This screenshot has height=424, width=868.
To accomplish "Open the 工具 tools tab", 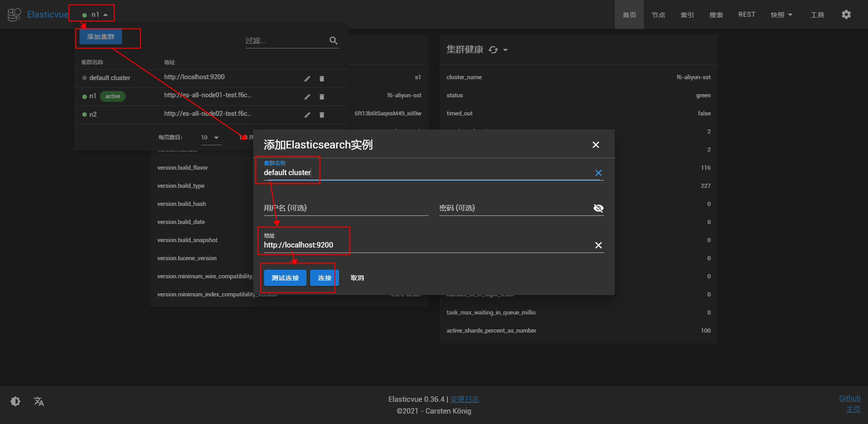I will [817, 14].
